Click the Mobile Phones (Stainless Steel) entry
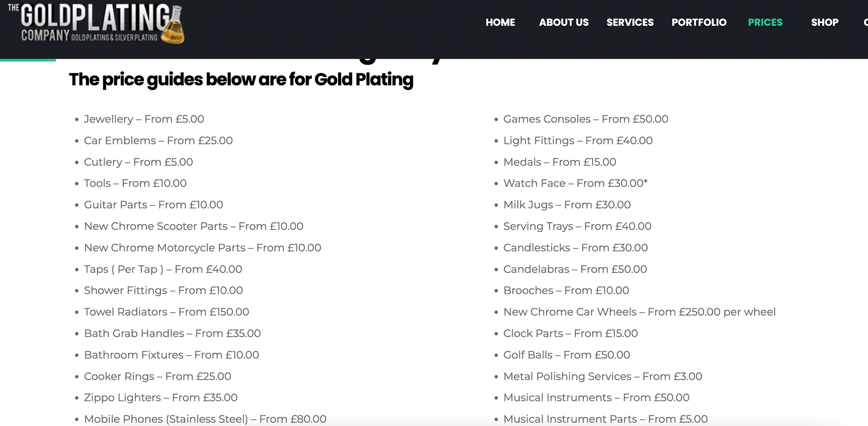868x426 pixels. point(205,419)
